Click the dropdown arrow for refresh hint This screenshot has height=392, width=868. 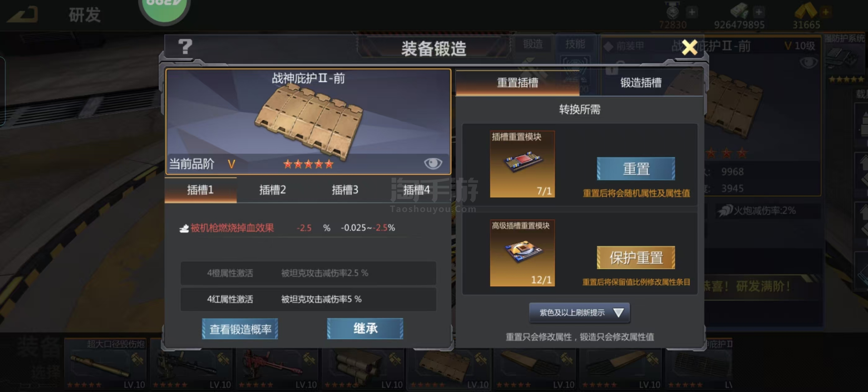click(x=618, y=313)
